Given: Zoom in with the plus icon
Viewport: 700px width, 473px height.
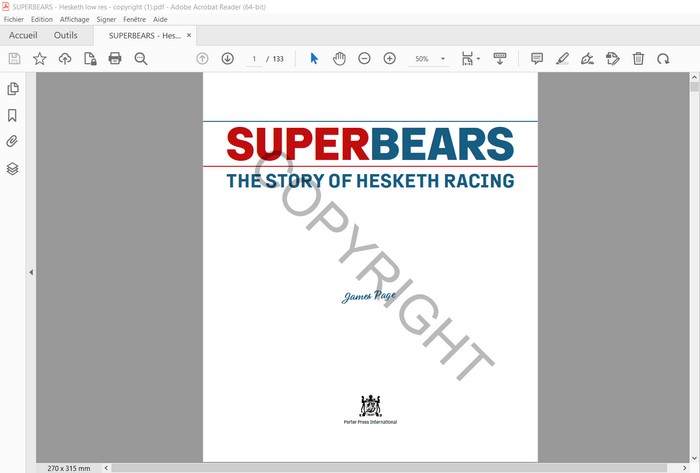Looking at the screenshot, I should (390, 58).
